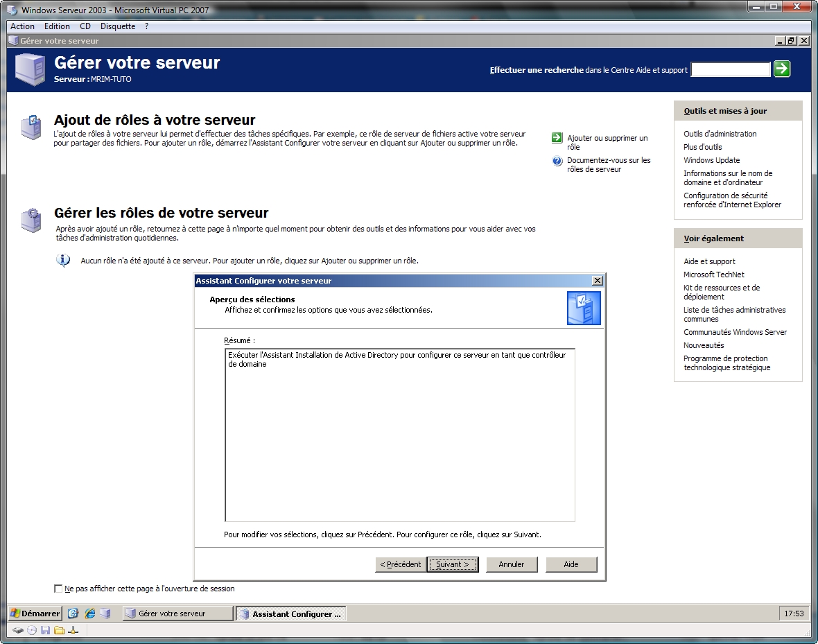
Task: Click the Virtual PC CD drive status icon
Action: [x=32, y=630]
